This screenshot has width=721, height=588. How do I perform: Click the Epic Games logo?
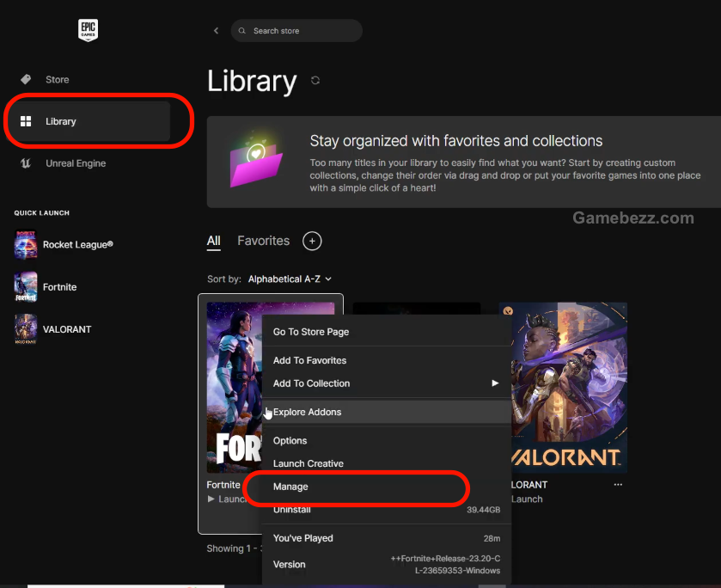pyautogui.click(x=88, y=30)
